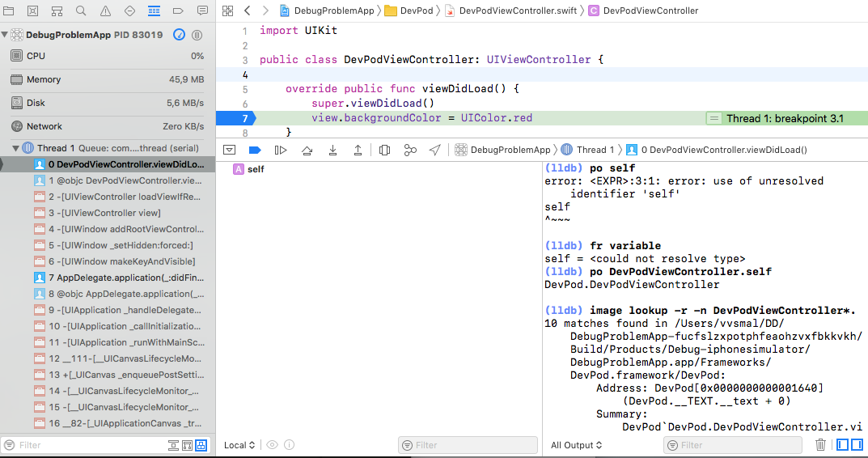
Task: Open Thread 1 in debug bar
Action: (588, 150)
